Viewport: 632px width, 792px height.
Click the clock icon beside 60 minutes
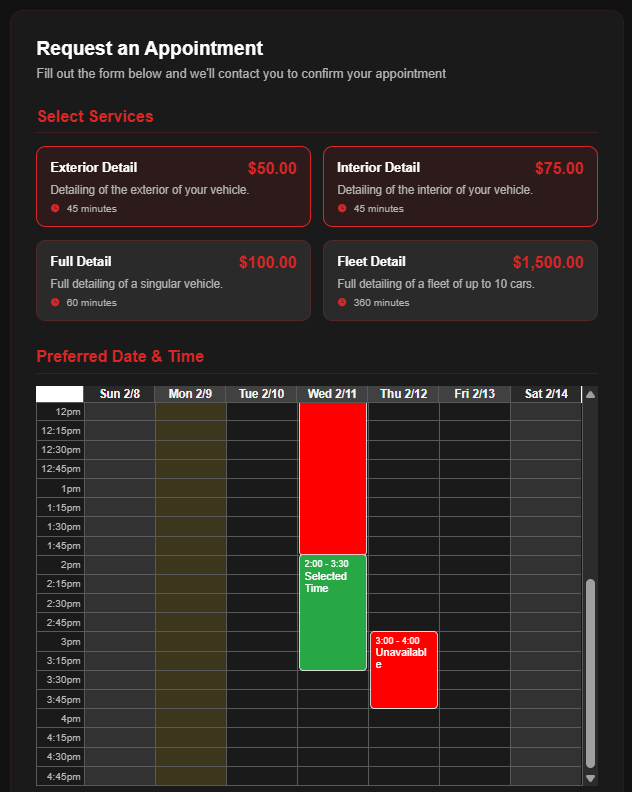(55, 302)
